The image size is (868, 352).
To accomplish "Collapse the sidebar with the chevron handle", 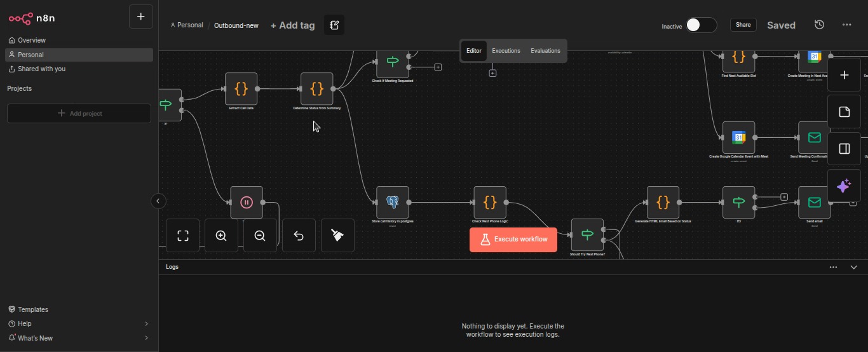I will pos(158,201).
